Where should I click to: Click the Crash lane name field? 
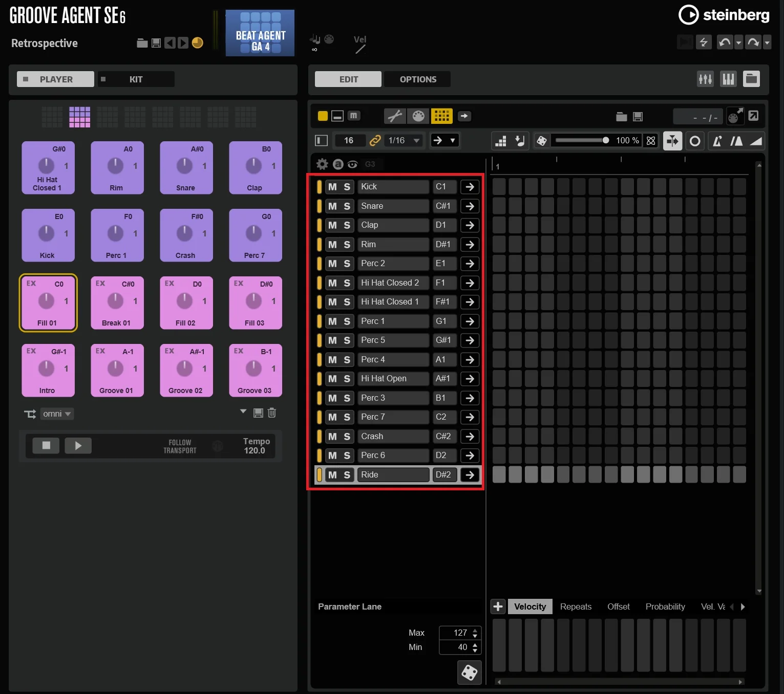coord(393,437)
